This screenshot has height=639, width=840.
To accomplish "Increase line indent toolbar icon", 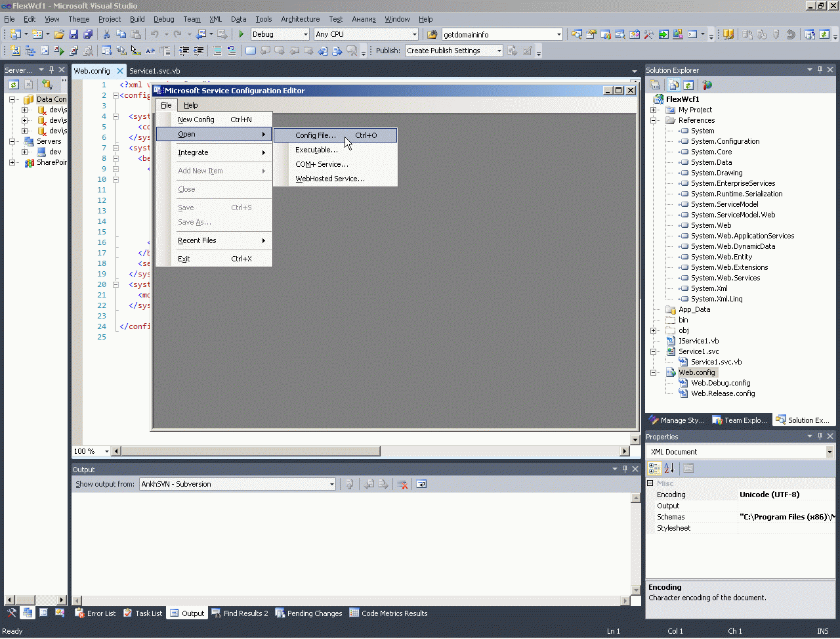I will [199, 51].
